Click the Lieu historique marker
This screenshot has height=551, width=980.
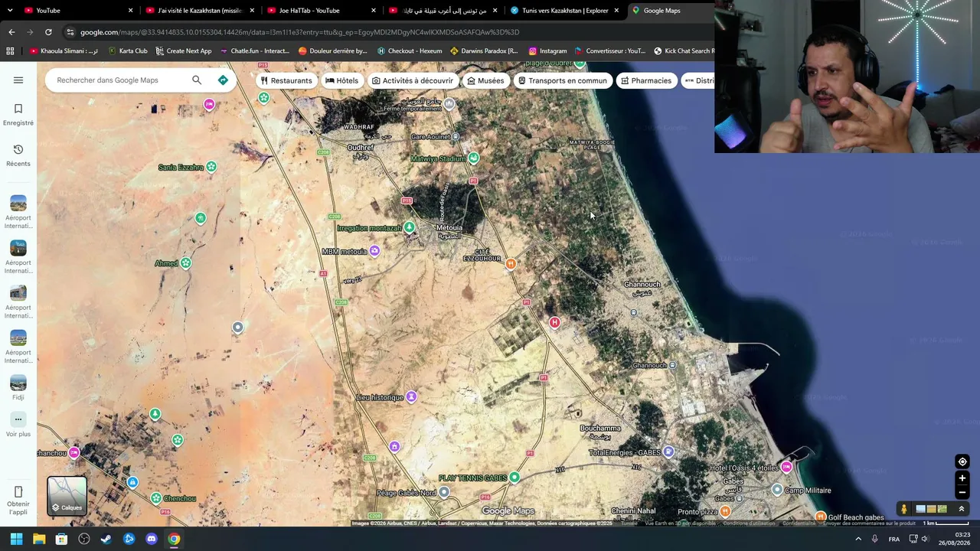coord(411,396)
